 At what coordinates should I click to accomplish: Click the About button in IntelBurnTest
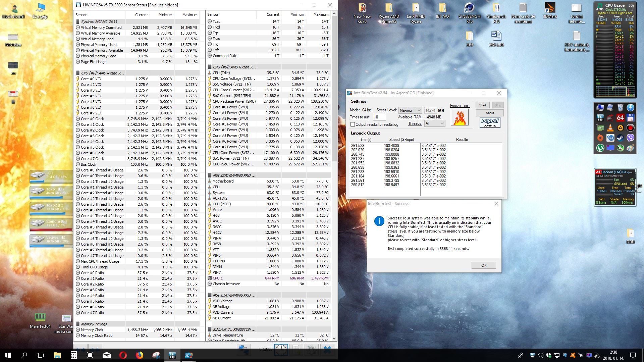click(x=490, y=113)
